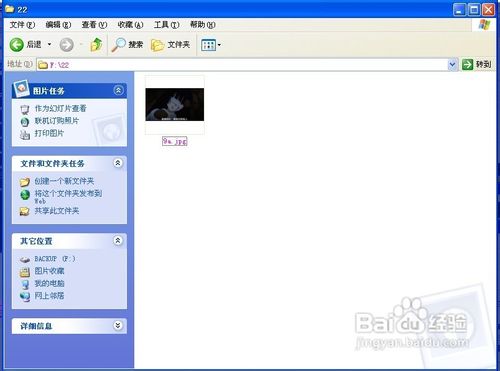Collapse the 文件和文件夹任务 panel
500x371 pixels.
[x=118, y=163]
